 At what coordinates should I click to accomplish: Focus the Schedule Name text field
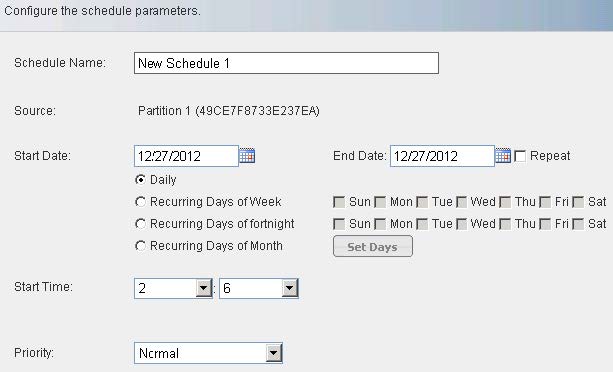[x=286, y=63]
